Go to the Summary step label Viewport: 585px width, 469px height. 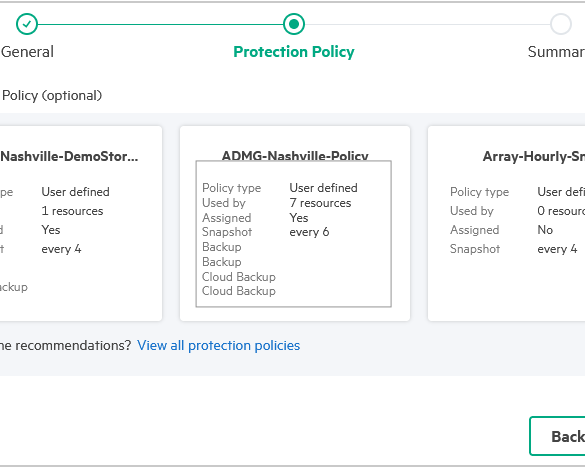point(556,51)
